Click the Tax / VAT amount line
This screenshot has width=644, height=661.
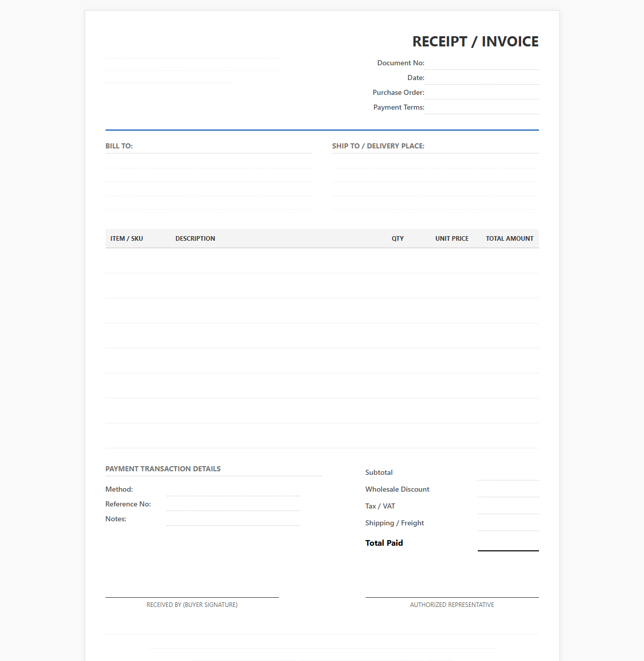point(508,507)
